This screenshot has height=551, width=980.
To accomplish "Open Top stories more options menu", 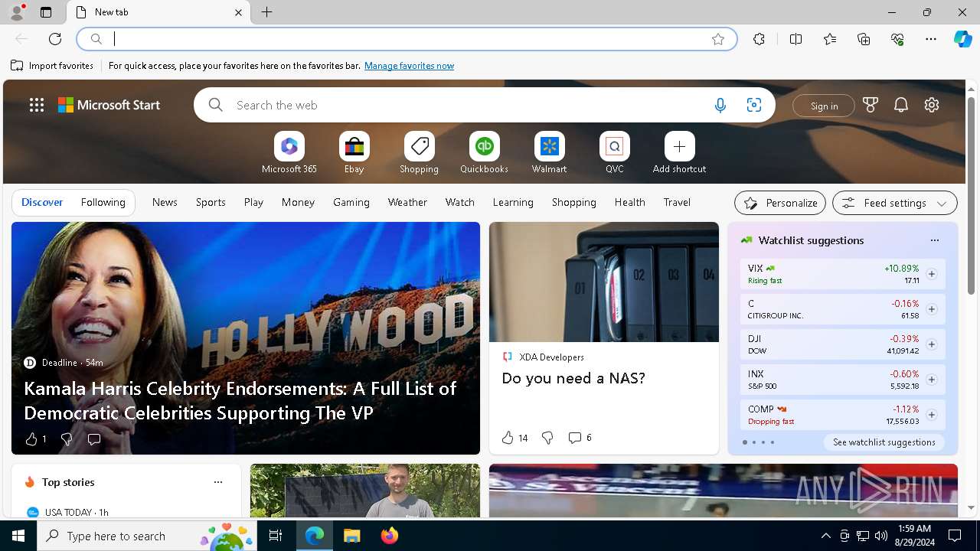I will [218, 482].
